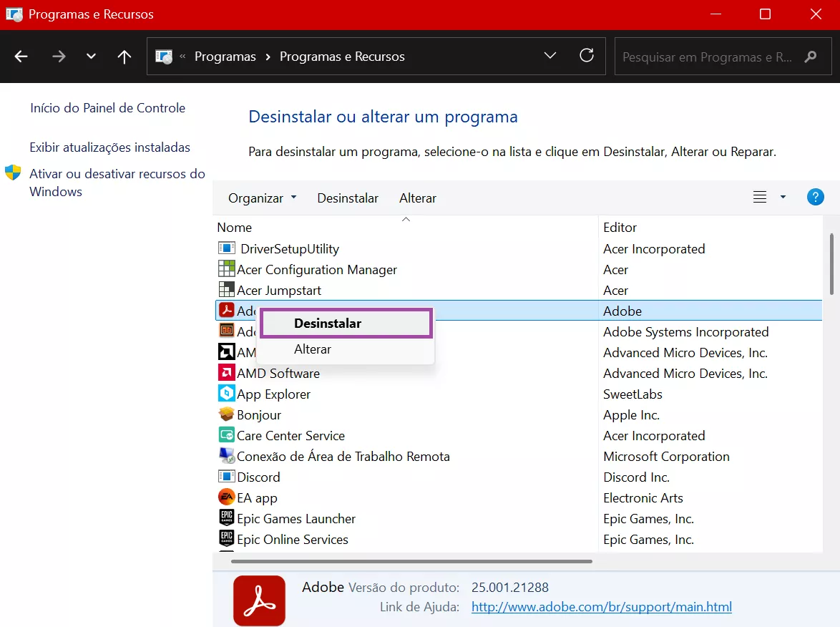Select the EA app icon
This screenshot has width=840, height=627.
click(225, 497)
